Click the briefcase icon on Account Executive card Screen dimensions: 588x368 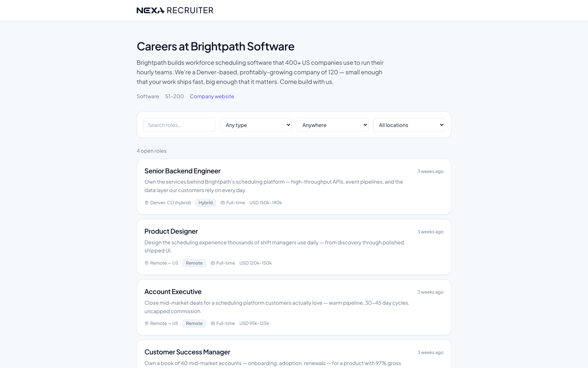click(213, 323)
